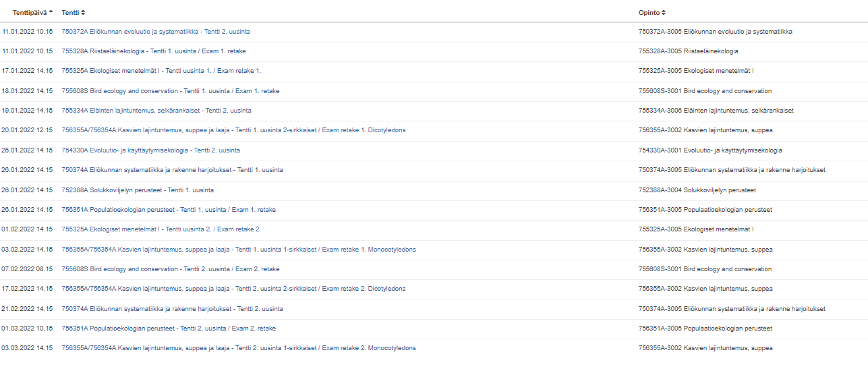The width and height of the screenshot is (868, 369).
Task: Open Populaatioekologian perusteet Exam 2. retake link
Action: coord(168,329)
